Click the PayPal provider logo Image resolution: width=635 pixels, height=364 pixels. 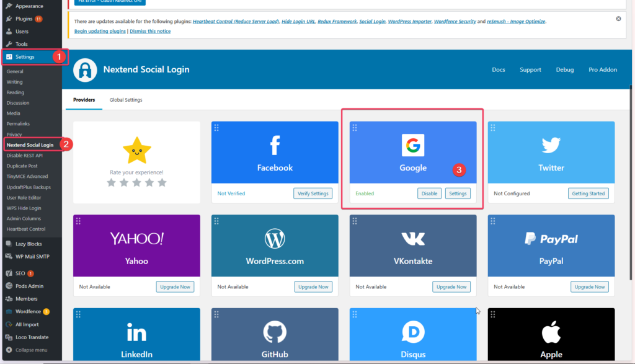pyautogui.click(x=551, y=239)
